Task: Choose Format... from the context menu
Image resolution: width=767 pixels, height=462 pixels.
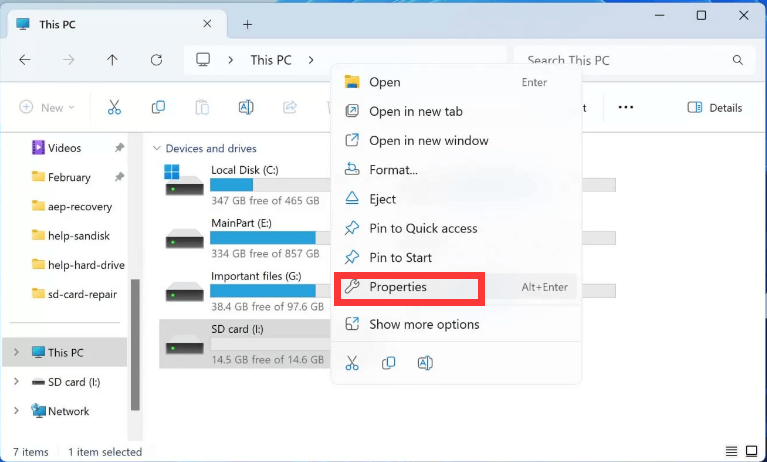Action: pyautogui.click(x=456, y=170)
